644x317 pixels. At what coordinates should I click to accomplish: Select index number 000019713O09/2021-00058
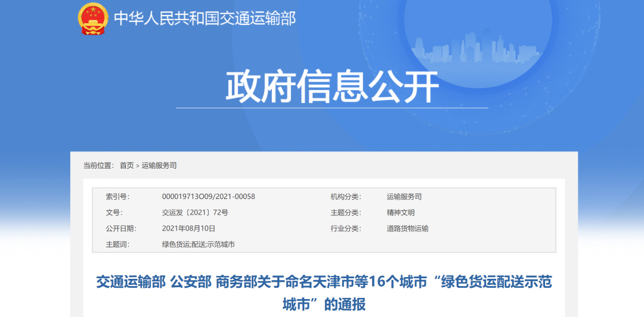pos(209,197)
